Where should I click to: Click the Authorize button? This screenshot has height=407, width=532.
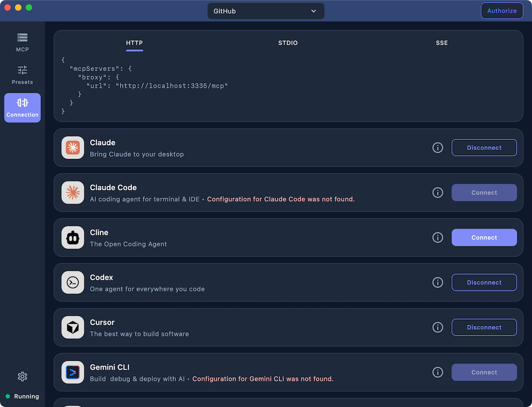(x=501, y=11)
